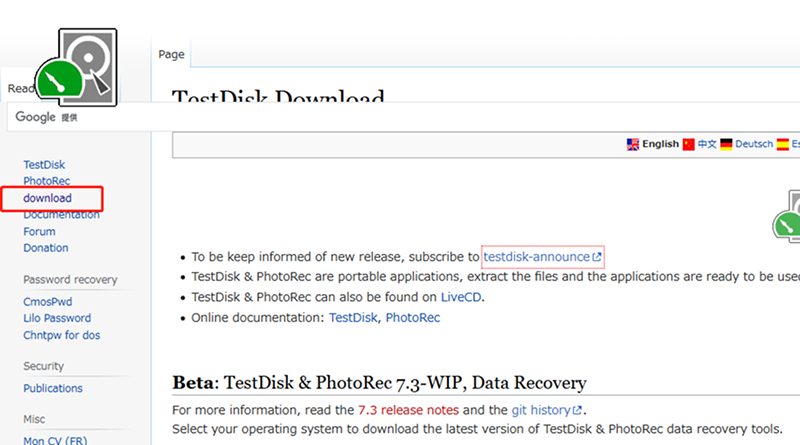Click the external link icon after testdisk-announce

click(x=596, y=257)
